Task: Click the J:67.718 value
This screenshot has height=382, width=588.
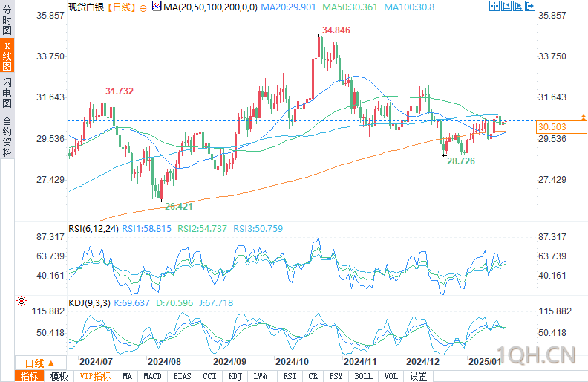Action: click(x=216, y=302)
